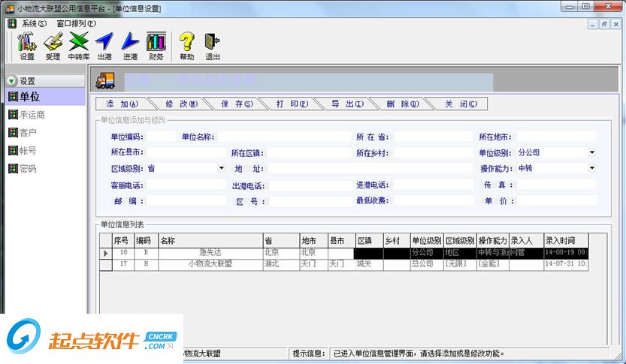Collapse the 设置 sidebar panel header
This screenshot has height=364, width=626.
(x=12, y=81)
